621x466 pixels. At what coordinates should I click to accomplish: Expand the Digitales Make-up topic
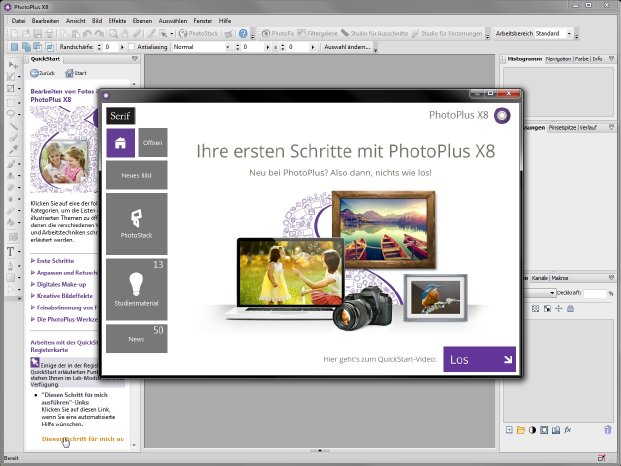pyautogui.click(x=61, y=284)
